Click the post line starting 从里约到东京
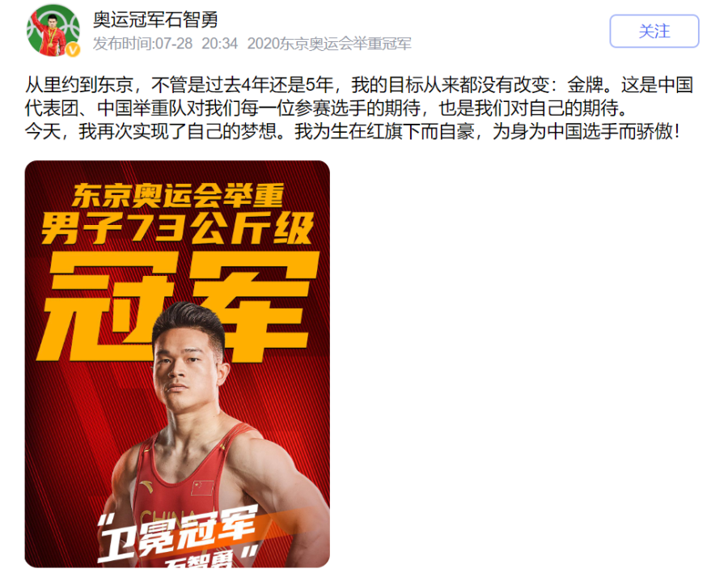The height and width of the screenshot is (573, 728). click(359, 85)
